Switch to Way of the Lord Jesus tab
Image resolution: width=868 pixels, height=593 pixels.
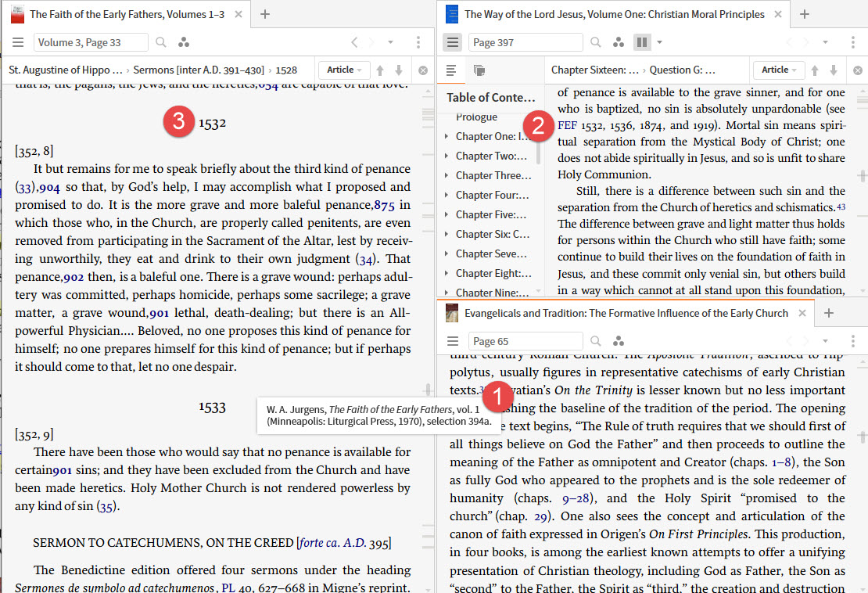point(615,14)
